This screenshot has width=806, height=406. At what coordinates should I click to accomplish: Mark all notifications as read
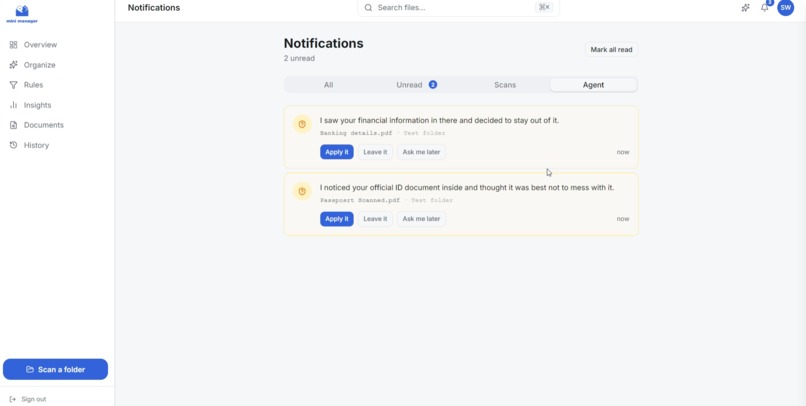click(x=611, y=49)
